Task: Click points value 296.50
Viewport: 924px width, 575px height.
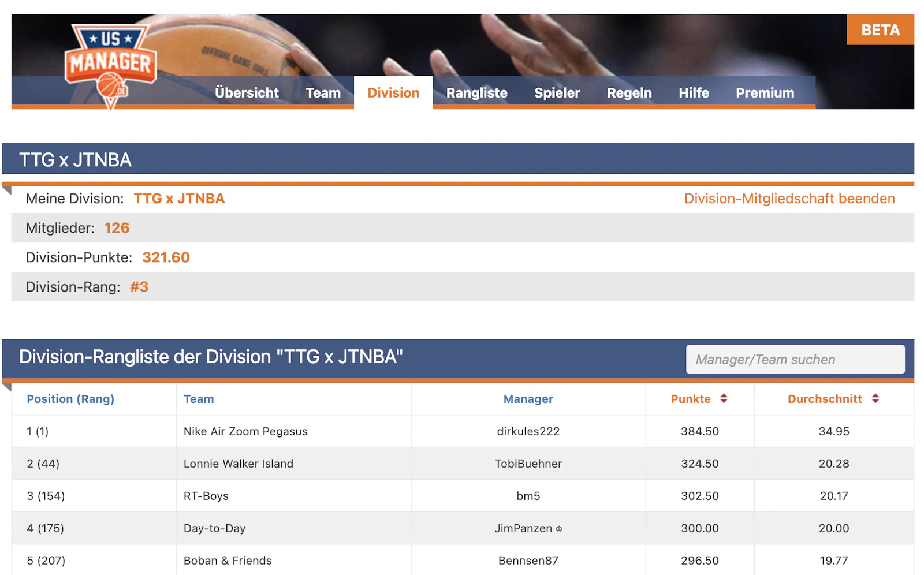Action: tap(699, 561)
